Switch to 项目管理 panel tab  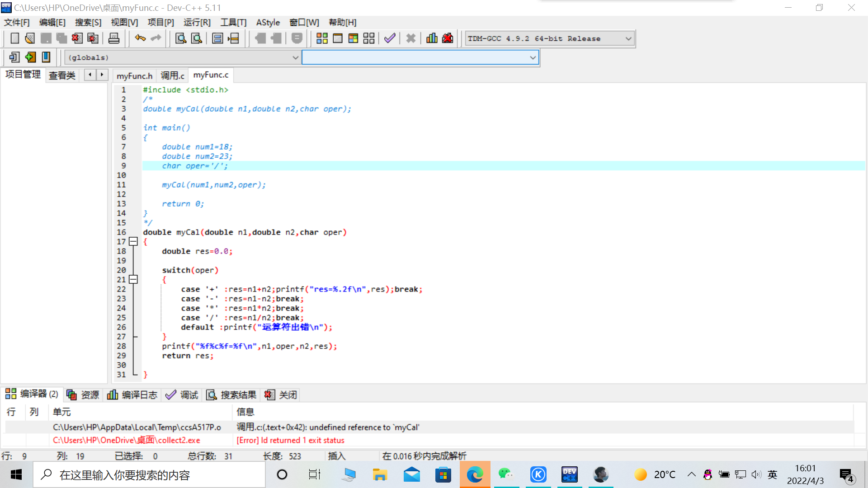pyautogui.click(x=23, y=75)
